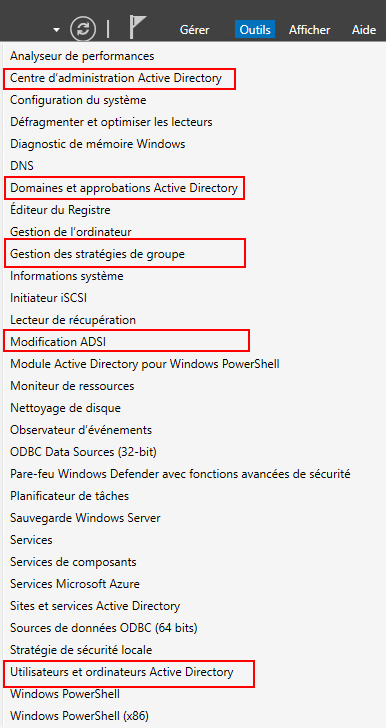Screen dimensions: 386x728
Task: Open the DNS tool
Action: tap(22, 166)
